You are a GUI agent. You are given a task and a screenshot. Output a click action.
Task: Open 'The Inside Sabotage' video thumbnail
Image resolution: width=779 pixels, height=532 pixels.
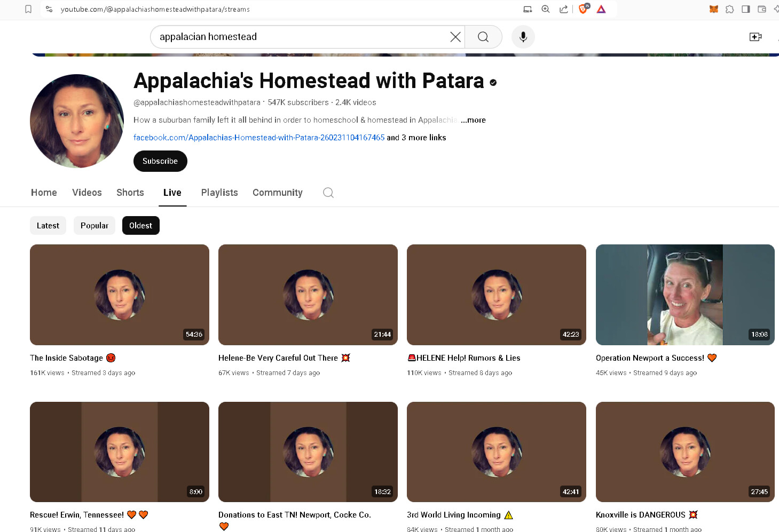tap(120, 295)
